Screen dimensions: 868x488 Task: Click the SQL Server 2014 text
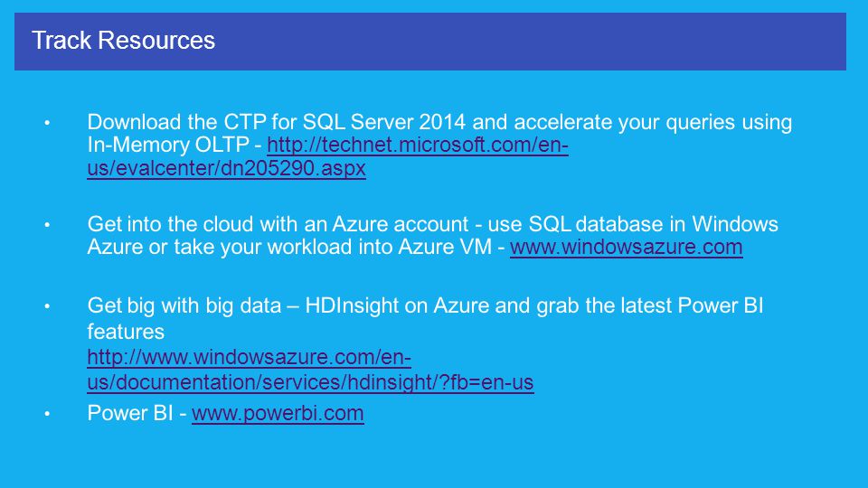384,122
